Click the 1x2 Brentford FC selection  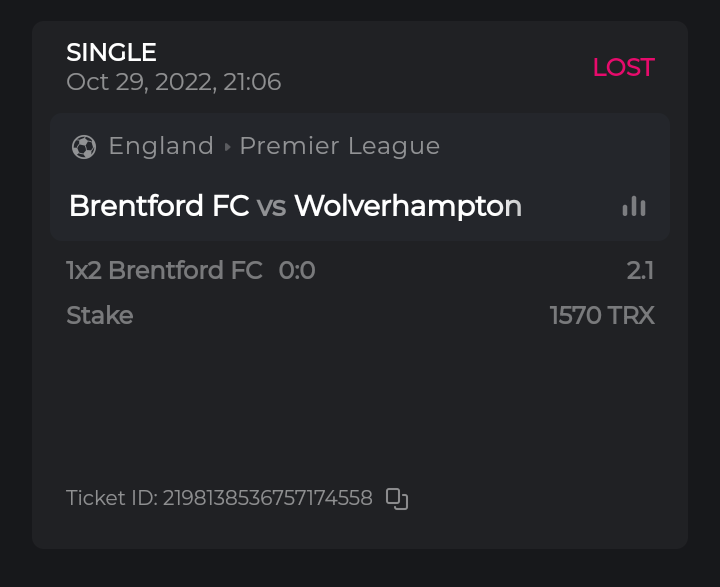click(x=164, y=270)
